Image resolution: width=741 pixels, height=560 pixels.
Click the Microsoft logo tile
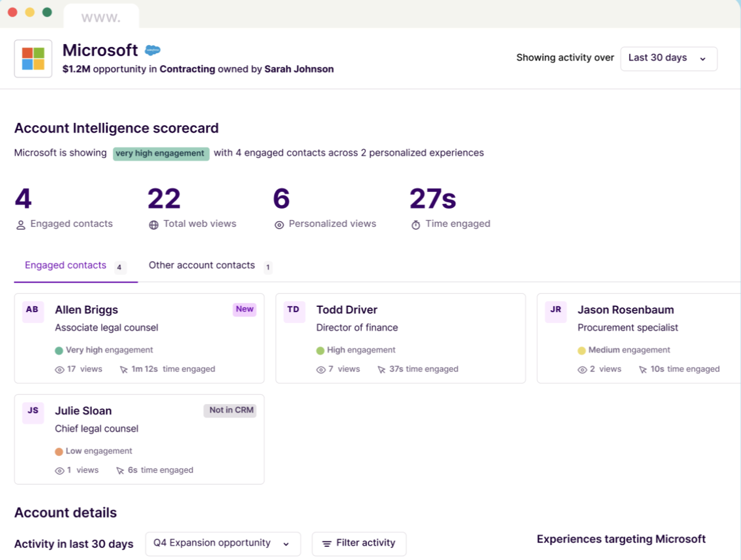click(x=33, y=58)
